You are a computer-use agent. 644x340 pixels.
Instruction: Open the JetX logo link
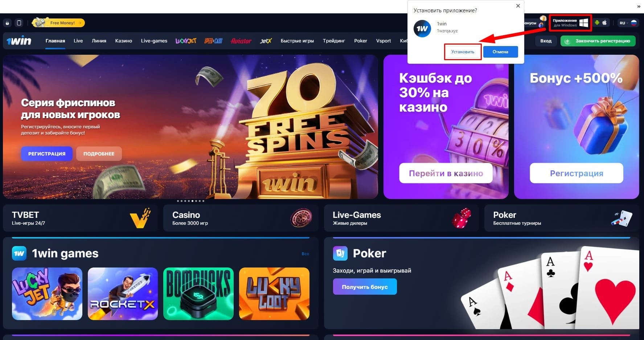point(266,41)
